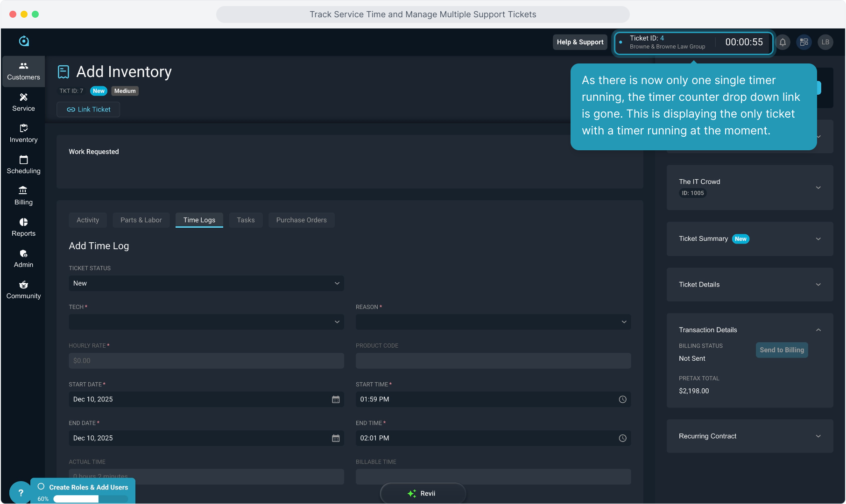Open the start date calendar picker
846x504 pixels.
(335, 399)
